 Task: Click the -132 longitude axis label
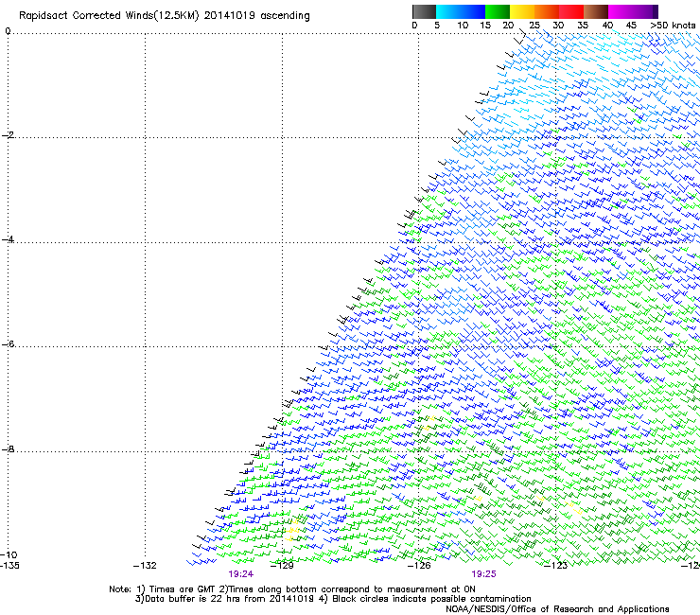[x=145, y=566]
